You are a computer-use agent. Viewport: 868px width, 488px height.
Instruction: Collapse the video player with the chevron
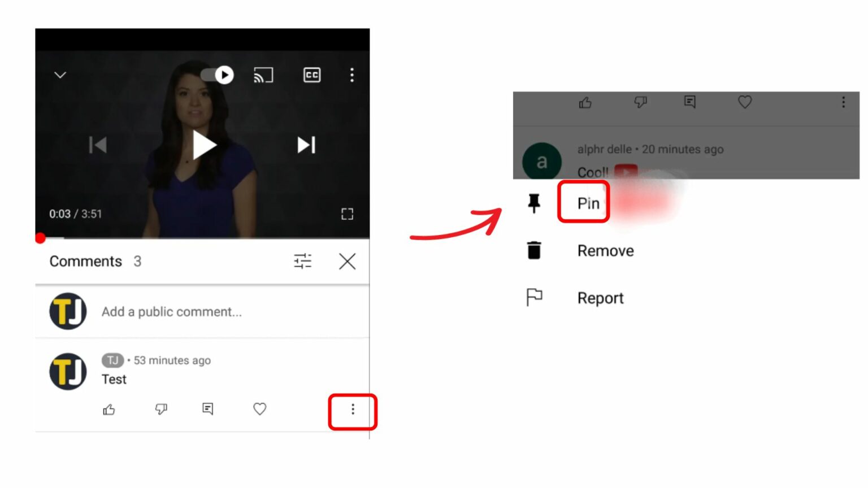click(x=60, y=75)
